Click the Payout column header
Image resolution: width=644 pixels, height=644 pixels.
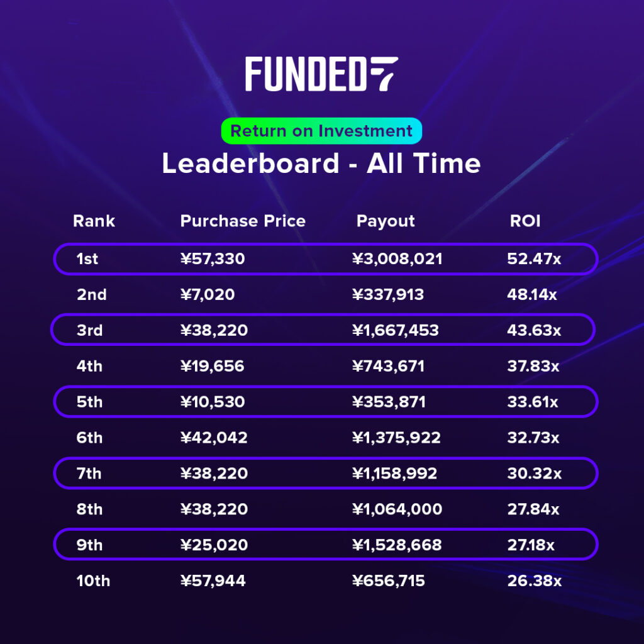(x=386, y=221)
